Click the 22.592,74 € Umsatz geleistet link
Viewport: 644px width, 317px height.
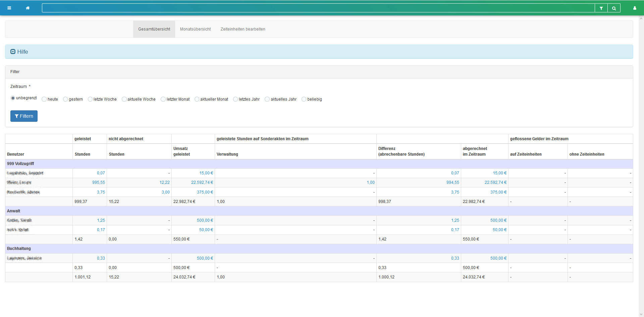[x=202, y=182]
